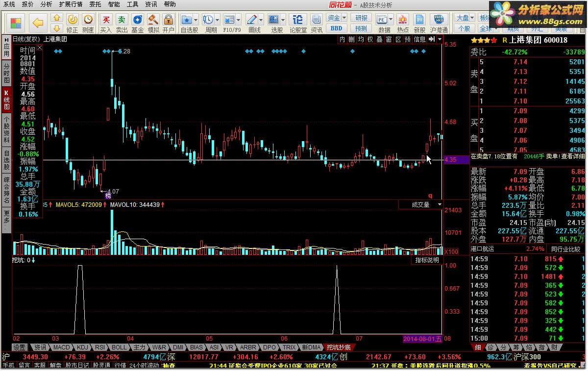Click the up arrow toolbar icon
This screenshot has width=588, height=371.
tap(57, 18)
